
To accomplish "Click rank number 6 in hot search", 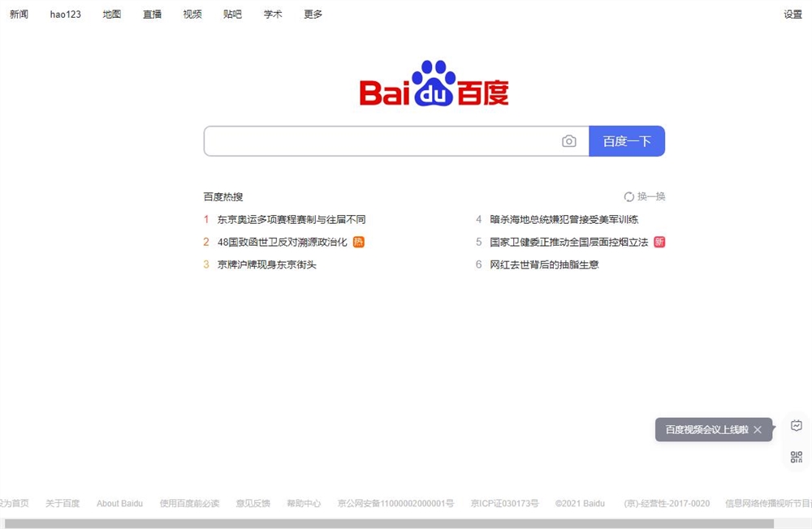I will 478,264.
